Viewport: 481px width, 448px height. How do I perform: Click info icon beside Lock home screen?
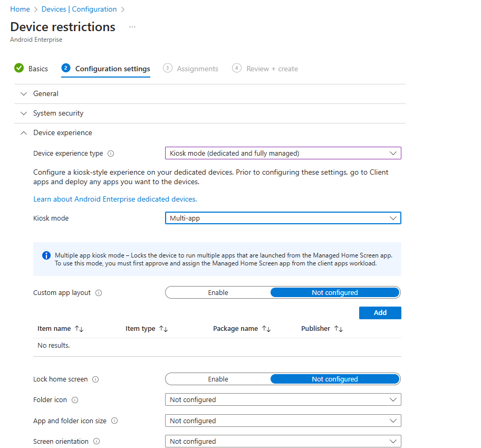click(x=95, y=379)
